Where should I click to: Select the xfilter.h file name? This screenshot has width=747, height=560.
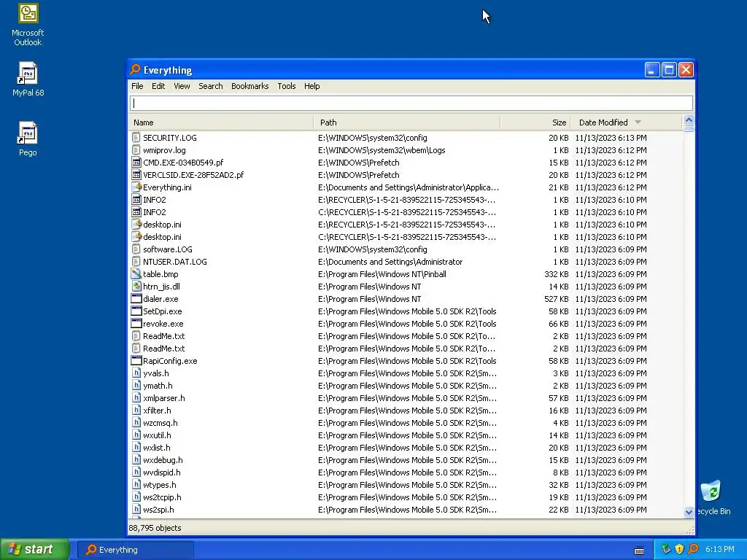(157, 410)
